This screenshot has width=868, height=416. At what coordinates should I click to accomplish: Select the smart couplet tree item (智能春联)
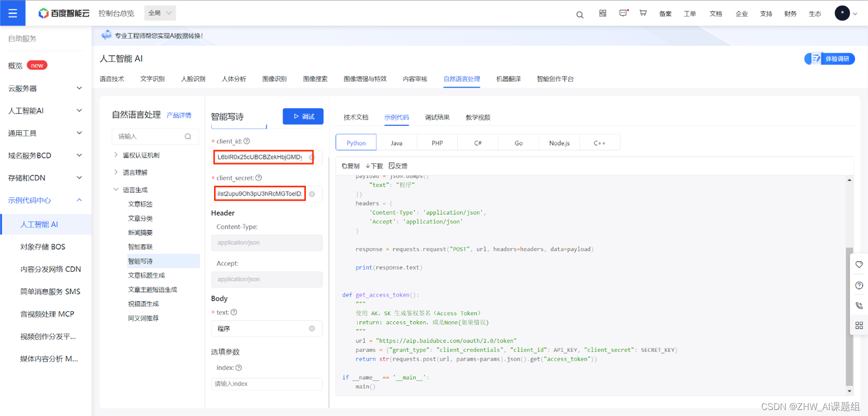pos(140,247)
